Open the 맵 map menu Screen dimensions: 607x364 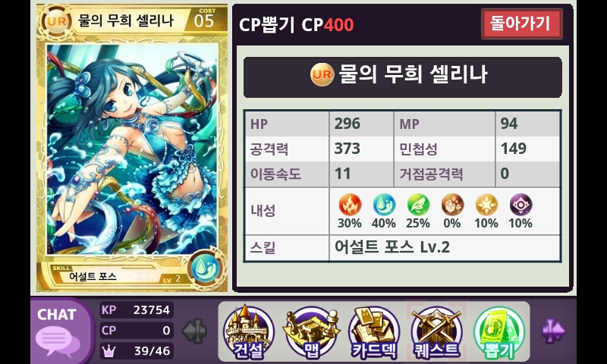click(x=311, y=332)
